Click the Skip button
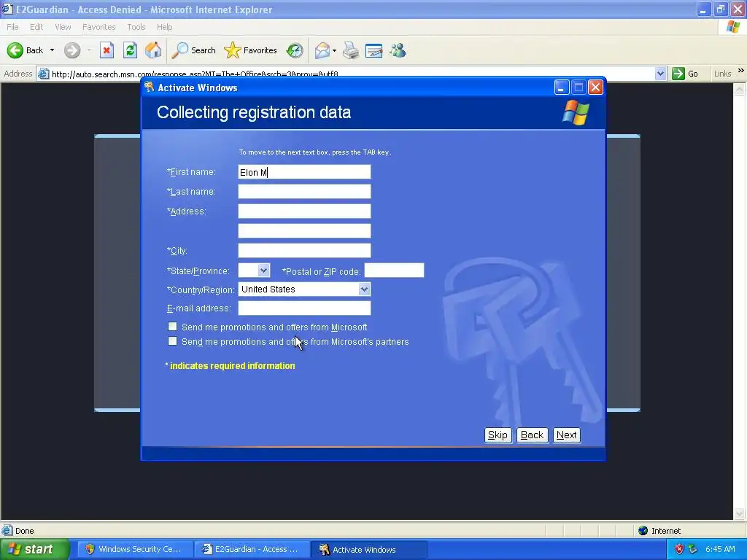 point(498,435)
